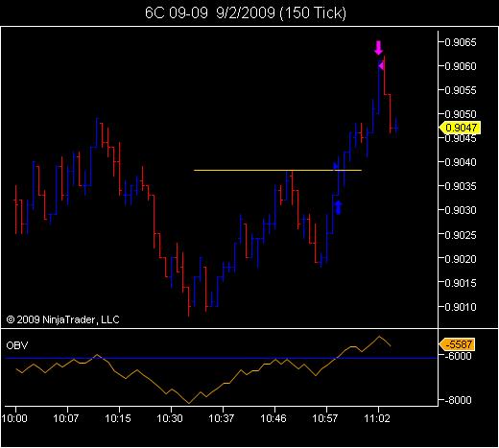This screenshot has height=448, width=499.
Task: Click the OBV indicator label
Action: pyautogui.click(x=17, y=345)
